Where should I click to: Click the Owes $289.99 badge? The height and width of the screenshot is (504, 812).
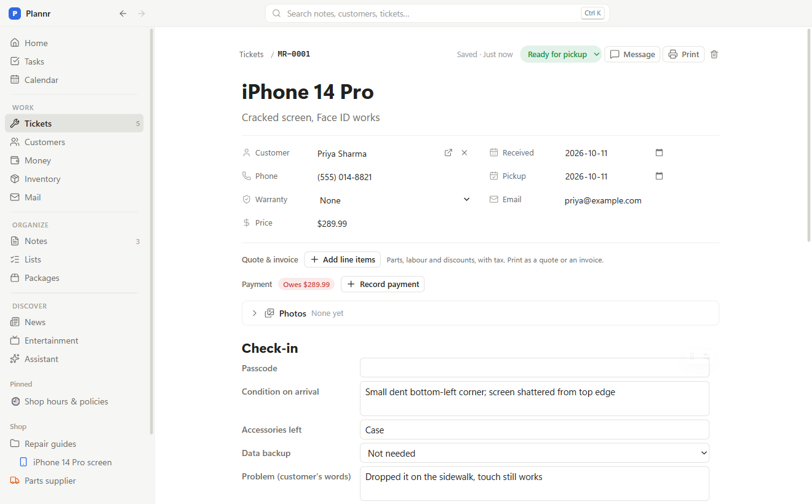coord(306,285)
